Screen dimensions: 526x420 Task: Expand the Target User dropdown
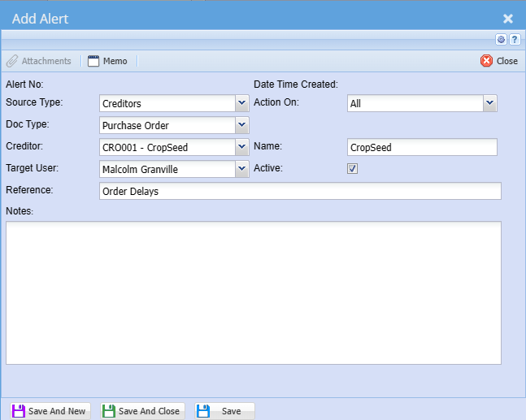click(241, 169)
